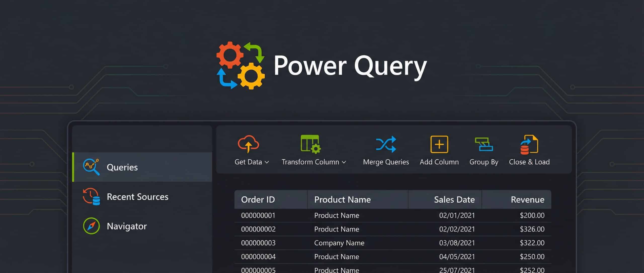Click the Queries magnifier icon in the sidebar

click(x=91, y=167)
